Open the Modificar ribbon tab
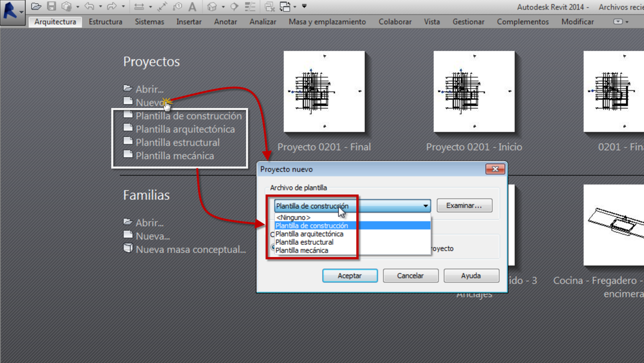This screenshot has width=644, height=363. (578, 22)
